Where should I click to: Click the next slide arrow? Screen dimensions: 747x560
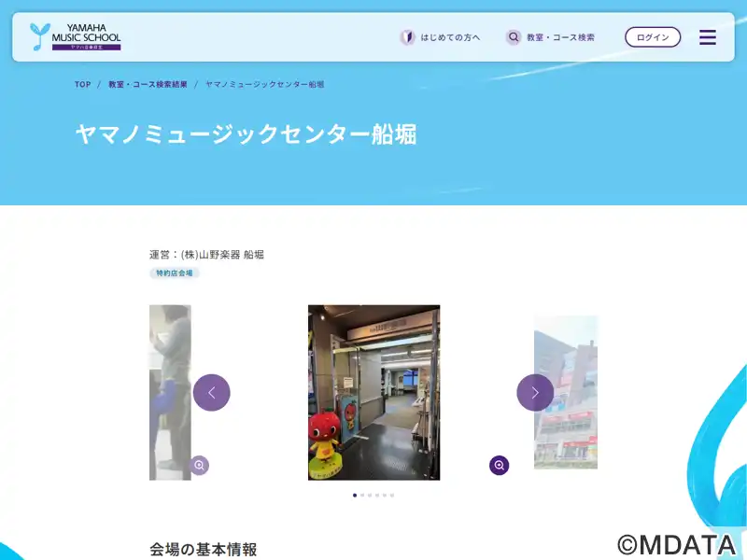[535, 392]
